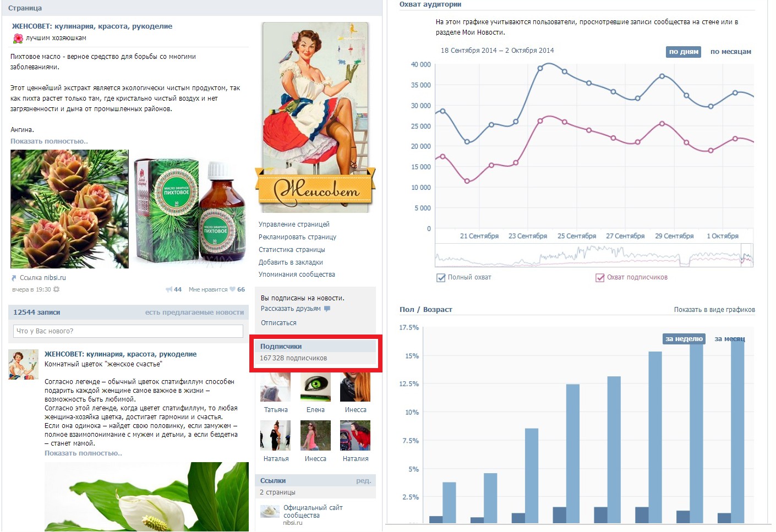Click blue line peak point near 23 Сентября
Viewport: 776px width, 532px height.
pos(540,68)
